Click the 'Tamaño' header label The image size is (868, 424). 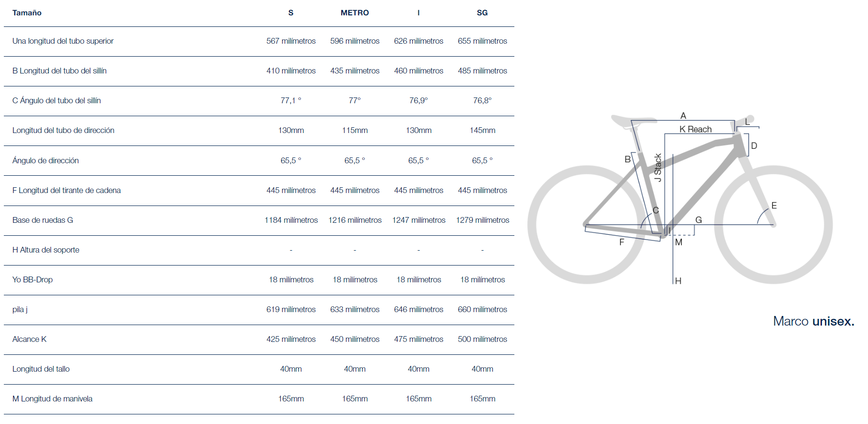click(x=27, y=13)
